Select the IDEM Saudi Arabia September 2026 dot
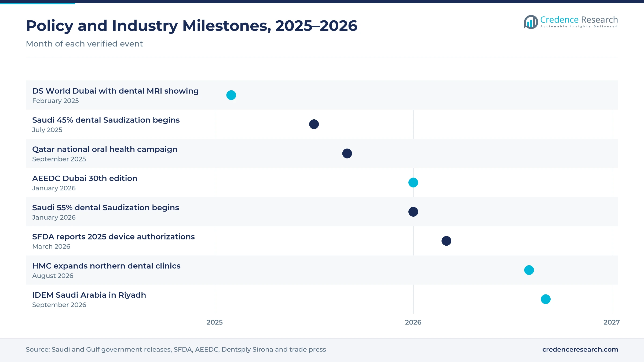 [x=546, y=299]
